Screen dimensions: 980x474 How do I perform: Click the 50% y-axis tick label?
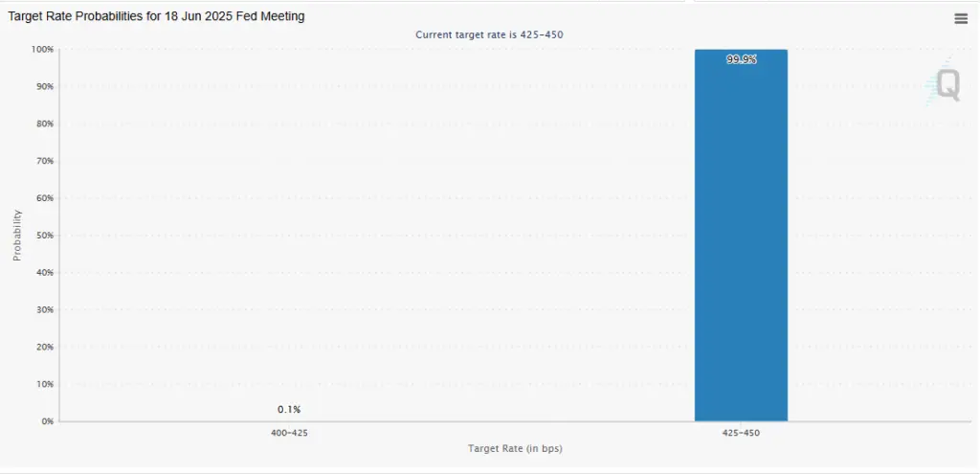43,236
